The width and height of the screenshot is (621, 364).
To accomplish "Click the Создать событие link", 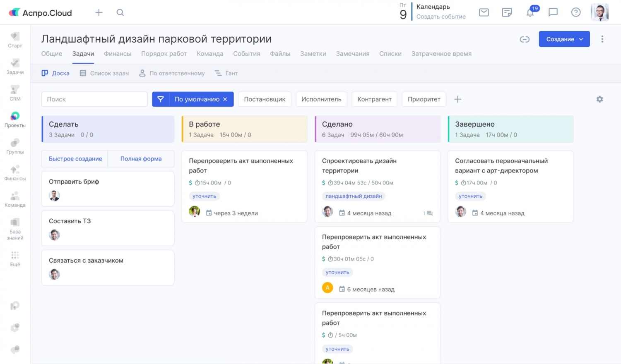I will click(x=441, y=17).
